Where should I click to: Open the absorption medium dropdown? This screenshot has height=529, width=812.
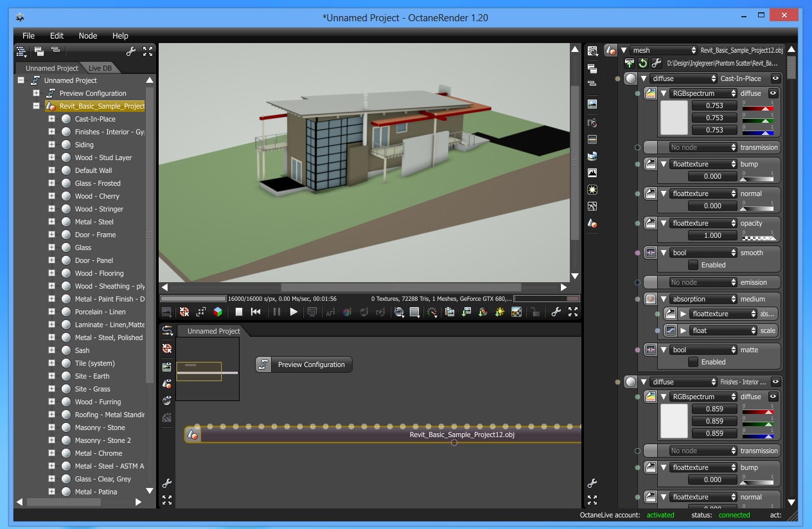tap(703, 299)
